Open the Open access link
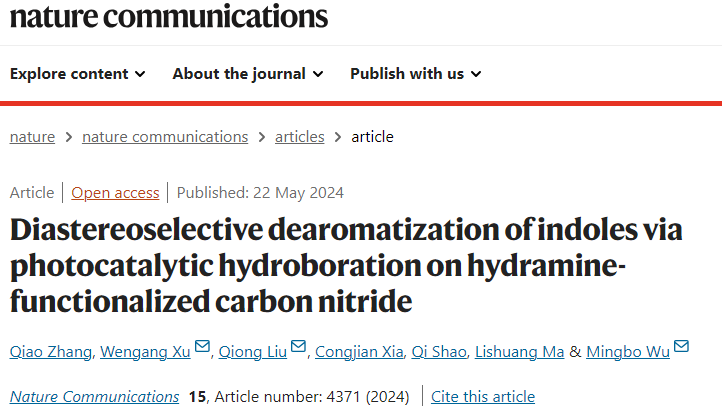This screenshot has height=408, width=722. (x=115, y=192)
